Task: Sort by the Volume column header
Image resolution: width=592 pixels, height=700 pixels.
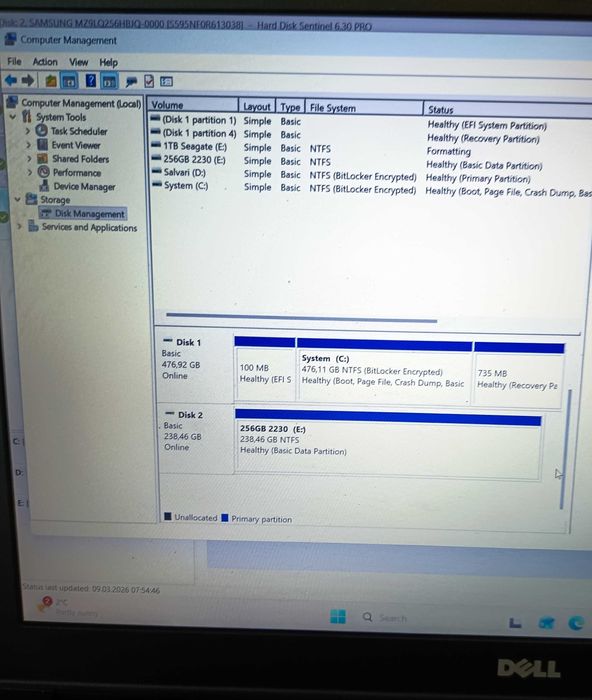Action: (193, 105)
